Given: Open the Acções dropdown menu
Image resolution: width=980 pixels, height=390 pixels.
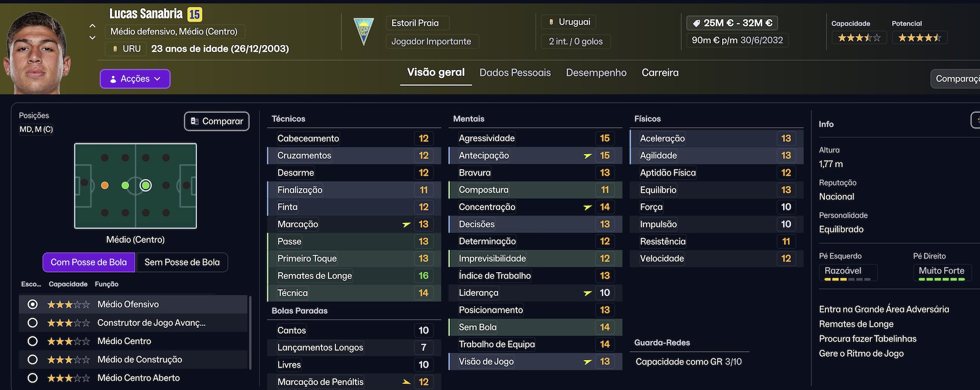Looking at the screenshot, I should [x=135, y=79].
